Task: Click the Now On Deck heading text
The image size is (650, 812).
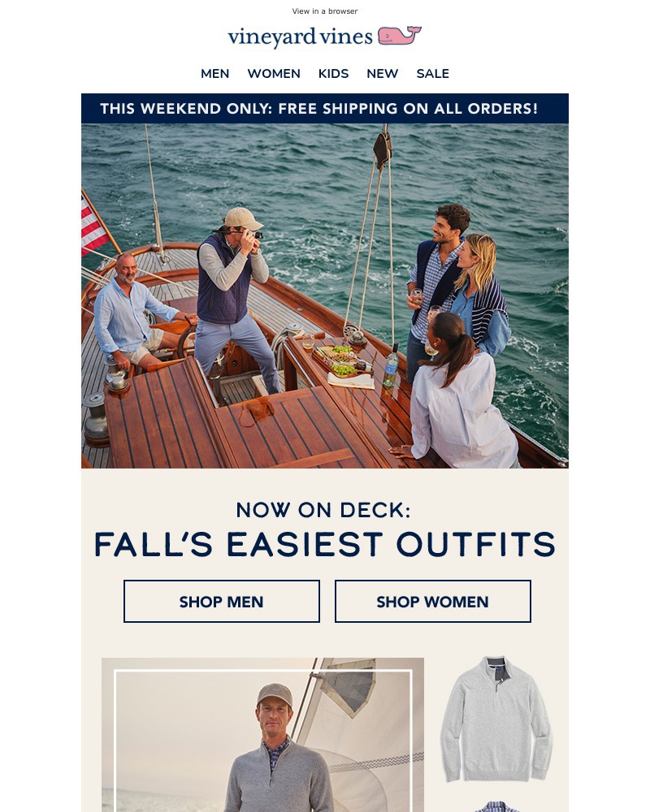Action: (x=323, y=510)
